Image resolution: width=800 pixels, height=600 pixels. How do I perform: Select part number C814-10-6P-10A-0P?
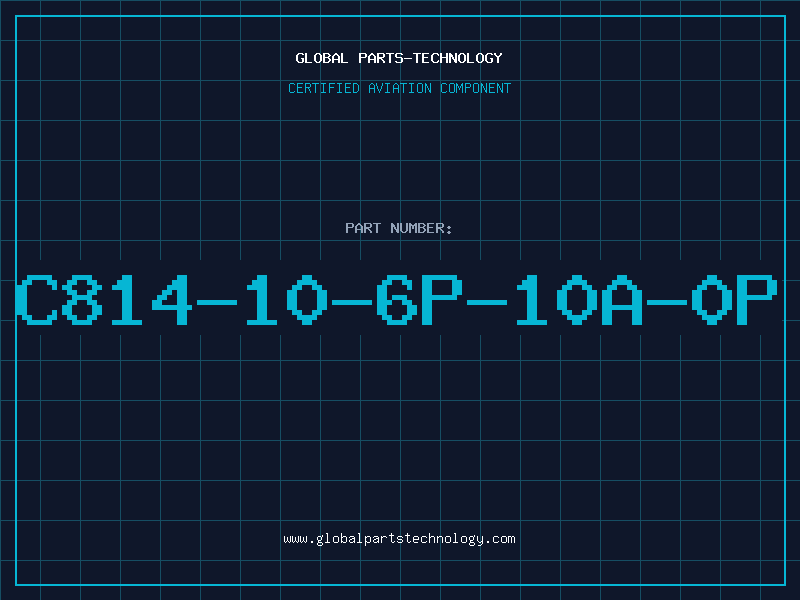tap(397, 300)
